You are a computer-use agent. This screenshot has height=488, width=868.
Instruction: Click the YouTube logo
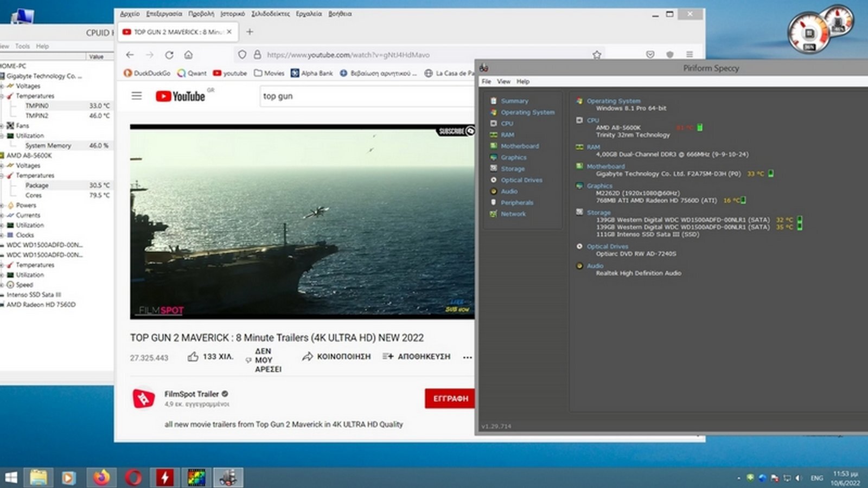coord(180,96)
